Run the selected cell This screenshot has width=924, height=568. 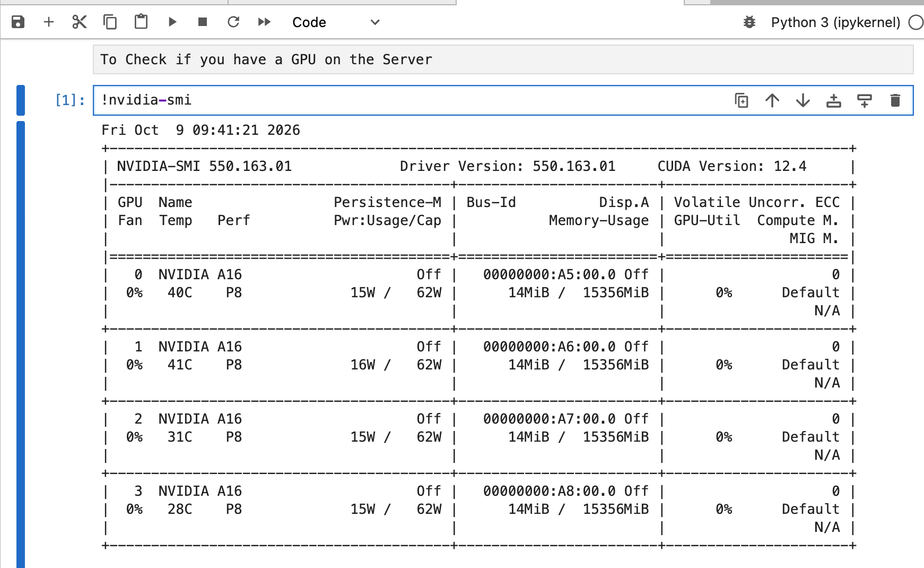172,22
